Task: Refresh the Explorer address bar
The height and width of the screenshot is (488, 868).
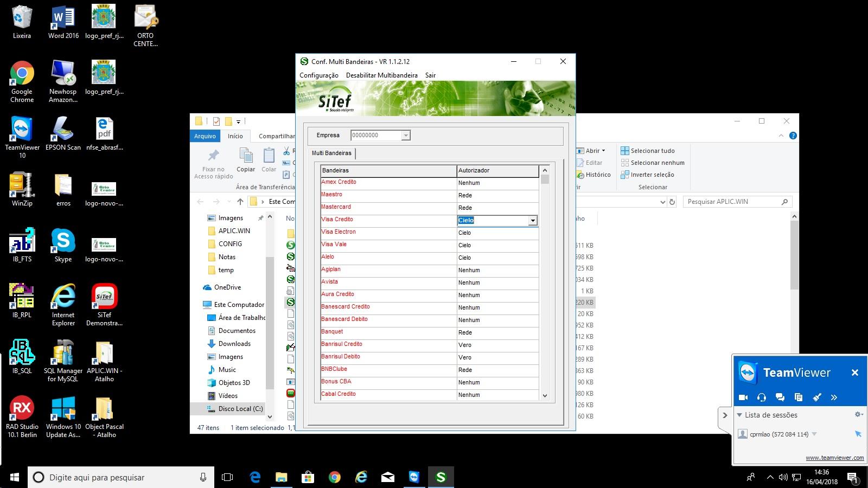Action: [672, 202]
